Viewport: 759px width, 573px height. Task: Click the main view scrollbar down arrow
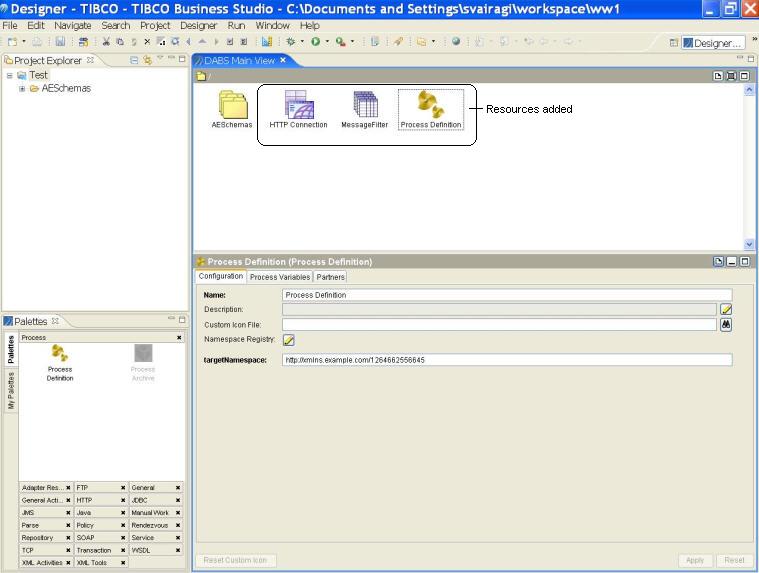[749, 244]
